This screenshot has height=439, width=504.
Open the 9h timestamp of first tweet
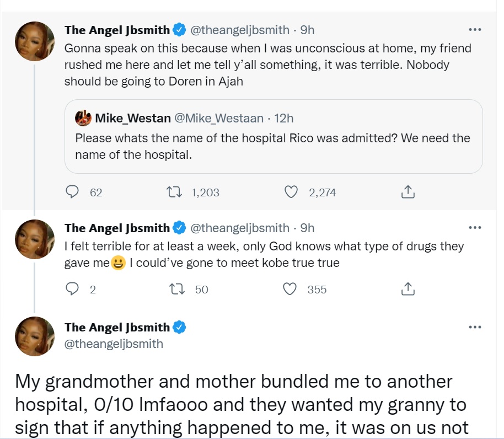(x=307, y=30)
